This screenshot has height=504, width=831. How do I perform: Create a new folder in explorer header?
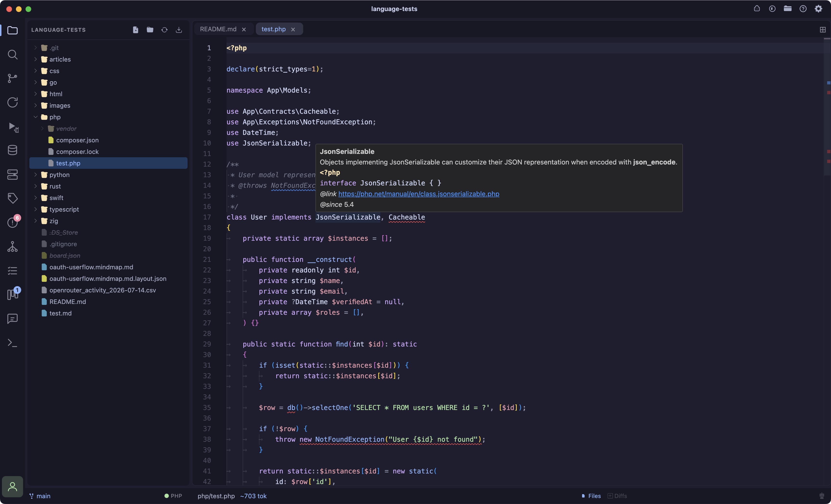click(150, 30)
